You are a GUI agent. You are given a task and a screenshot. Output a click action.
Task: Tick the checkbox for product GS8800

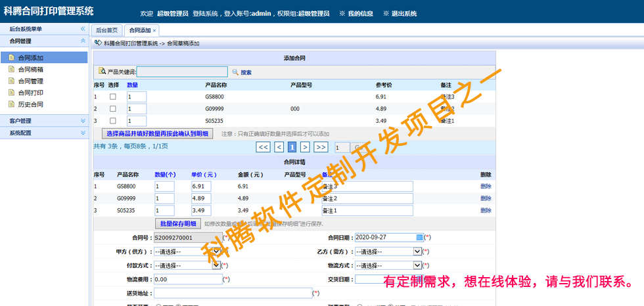pos(113,97)
